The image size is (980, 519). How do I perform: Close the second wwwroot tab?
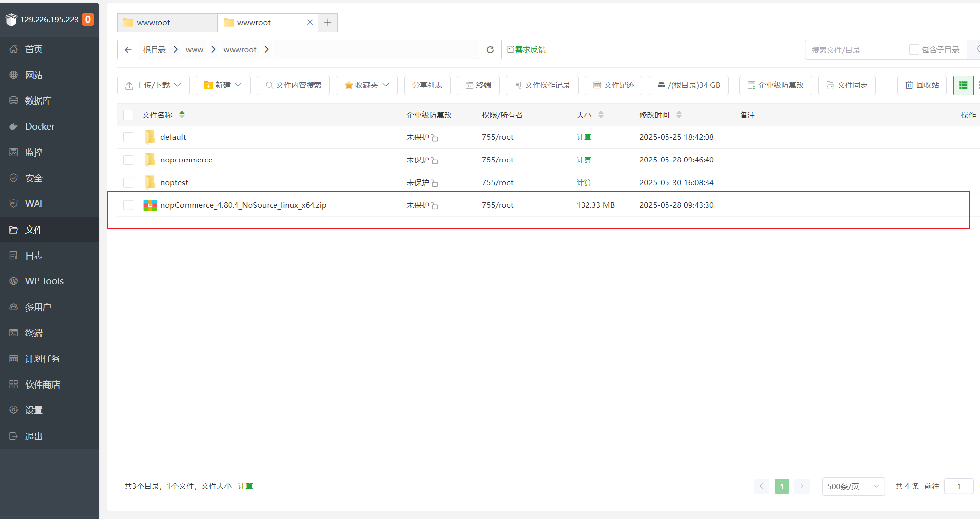[310, 23]
